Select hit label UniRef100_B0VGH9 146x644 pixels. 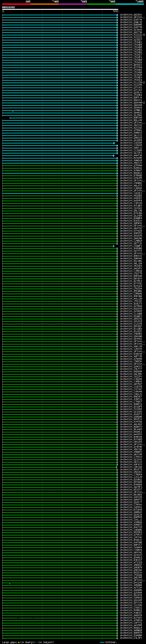coord(131,158)
